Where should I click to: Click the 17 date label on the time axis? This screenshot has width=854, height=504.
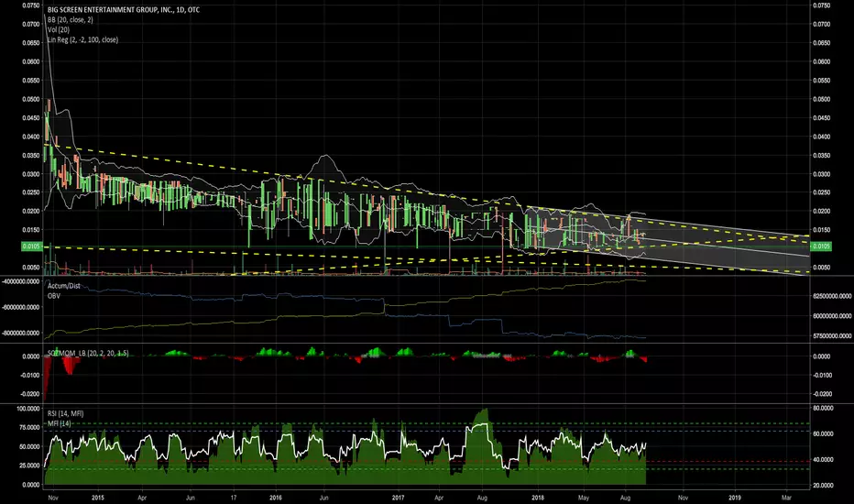[234, 498]
